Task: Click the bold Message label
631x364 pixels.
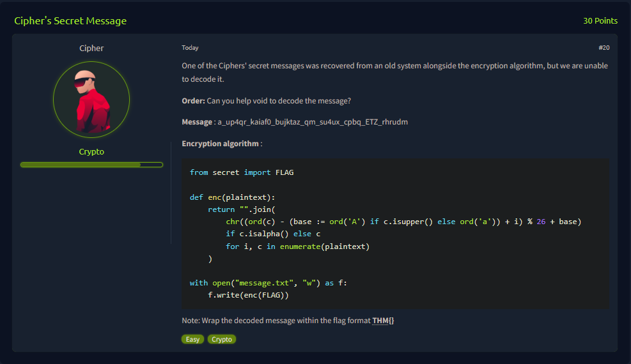Action: coord(197,122)
